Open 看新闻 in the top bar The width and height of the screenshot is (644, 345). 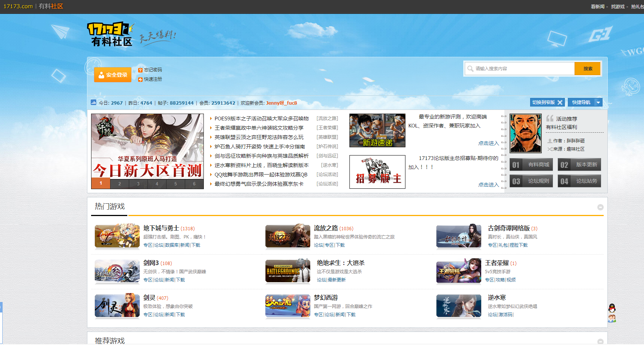click(597, 7)
